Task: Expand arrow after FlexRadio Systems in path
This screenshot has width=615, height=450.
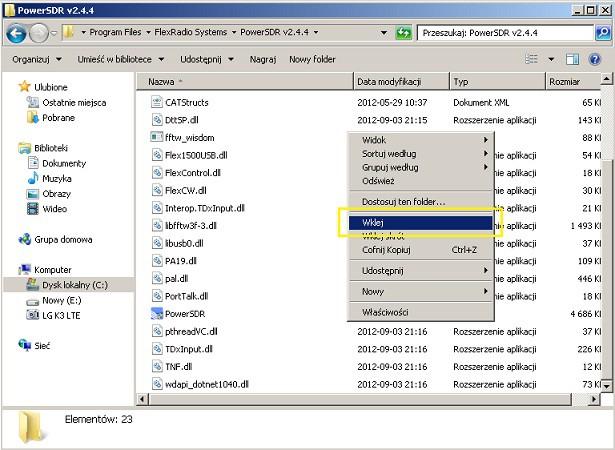Action: (234, 33)
